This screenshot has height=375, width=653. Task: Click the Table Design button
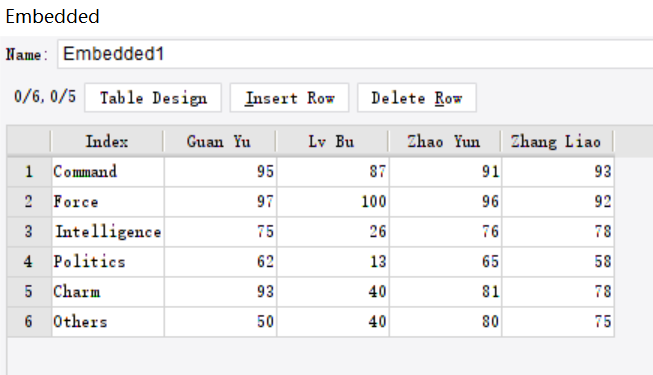[x=153, y=98]
